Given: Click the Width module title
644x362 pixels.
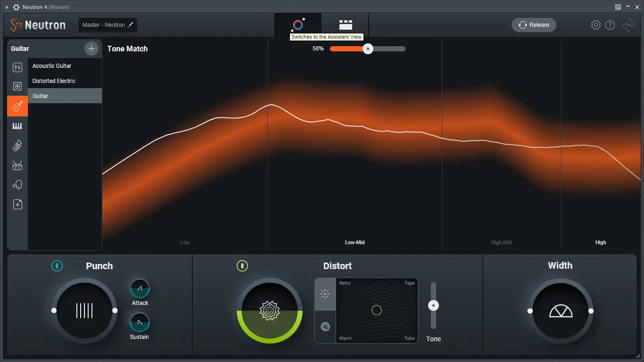Looking at the screenshot, I should pyautogui.click(x=560, y=265).
